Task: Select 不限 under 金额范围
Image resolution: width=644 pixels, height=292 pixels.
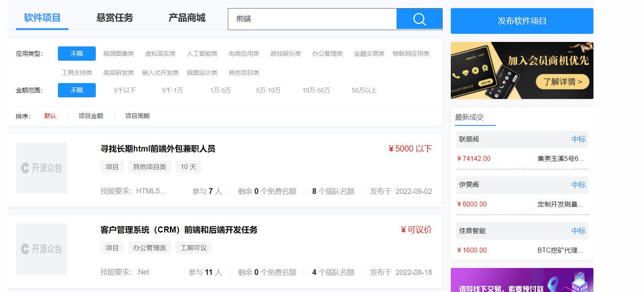Action: click(77, 90)
